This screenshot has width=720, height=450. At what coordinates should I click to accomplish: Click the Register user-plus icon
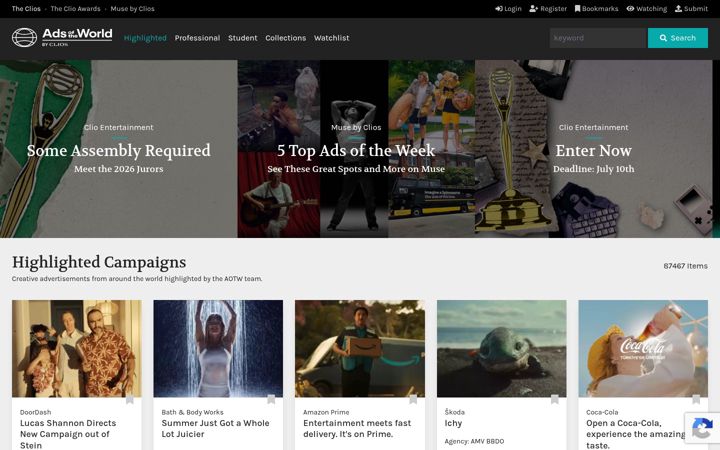533,9
